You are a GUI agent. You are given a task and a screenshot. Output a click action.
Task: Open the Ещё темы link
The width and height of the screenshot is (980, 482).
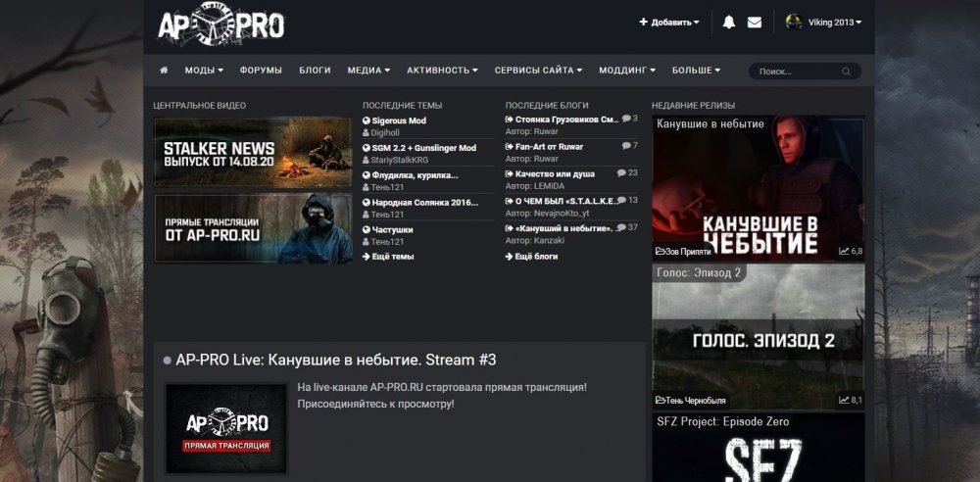pos(392,257)
